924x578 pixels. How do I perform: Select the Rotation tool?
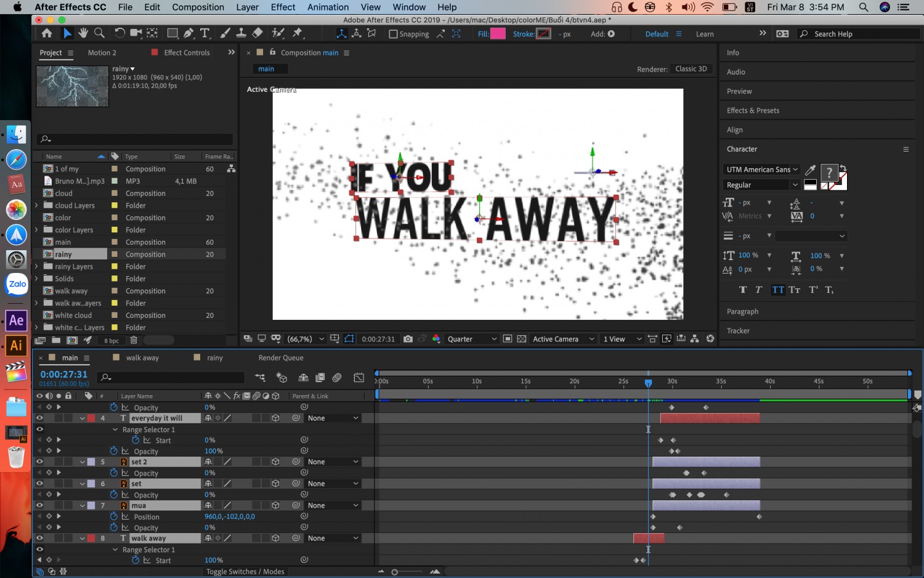pos(120,33)
